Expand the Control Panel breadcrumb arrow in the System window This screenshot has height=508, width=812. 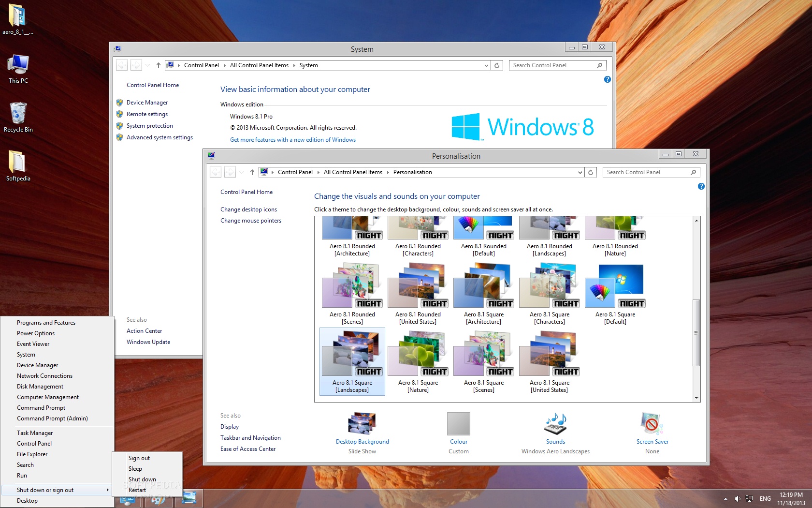pos(224,65)
